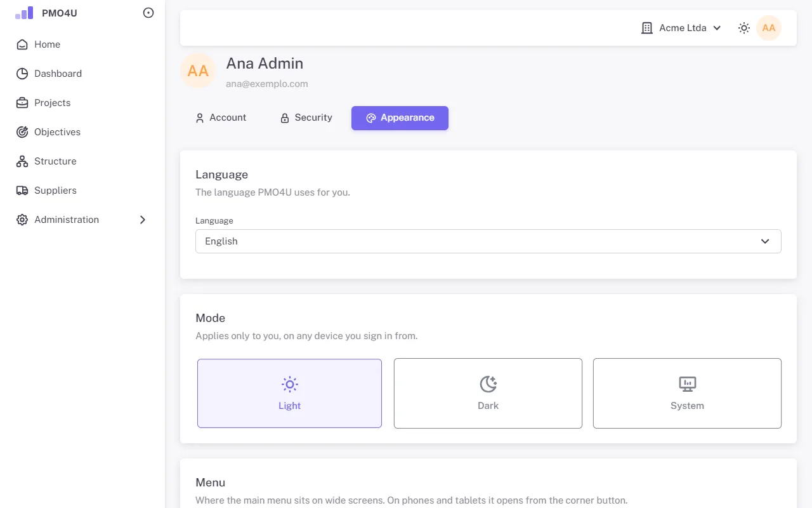Click the large AA profile avatar
812x508 pixels.
(198, 70)
